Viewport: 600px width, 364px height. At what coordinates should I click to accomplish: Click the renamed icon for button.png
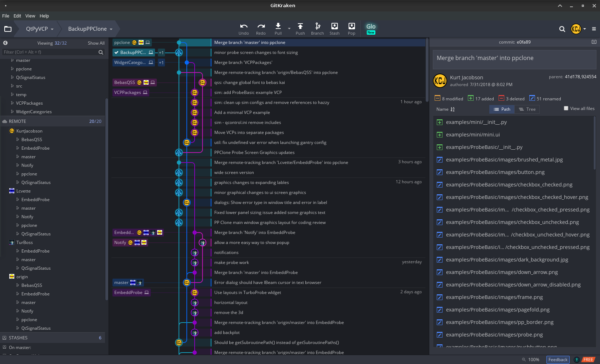[x=440, y=172]
